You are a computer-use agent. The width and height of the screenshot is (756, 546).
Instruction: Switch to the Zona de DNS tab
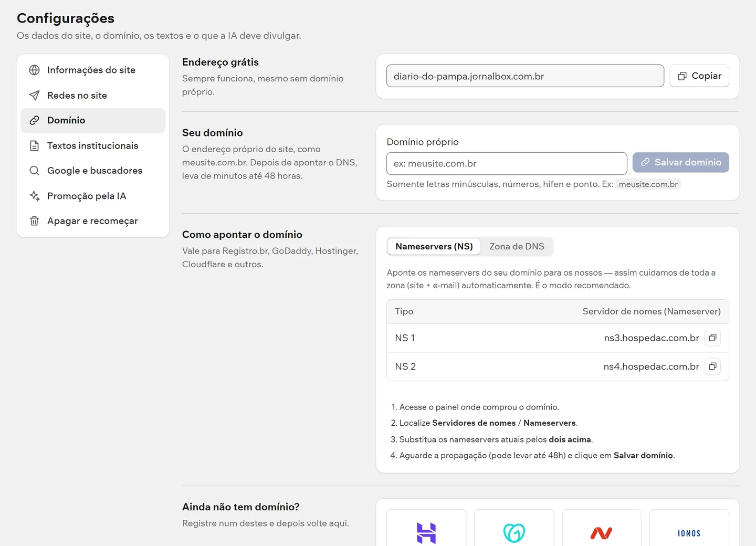coord(517,246)
